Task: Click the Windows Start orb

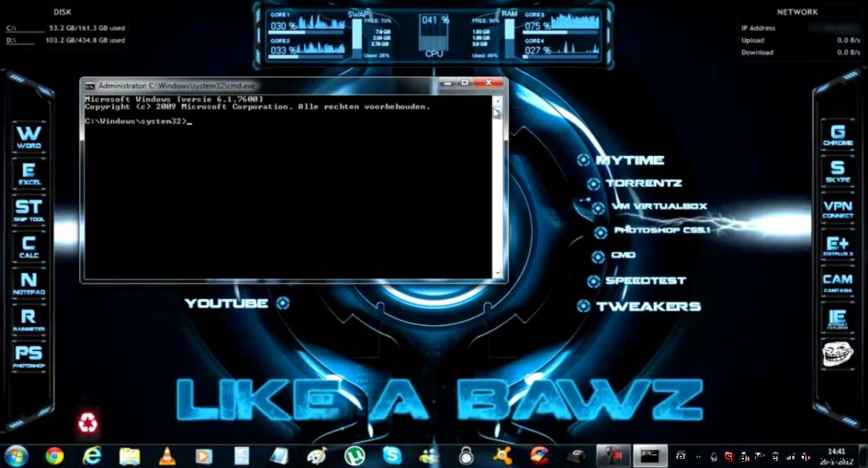Action: pos(16,456)
